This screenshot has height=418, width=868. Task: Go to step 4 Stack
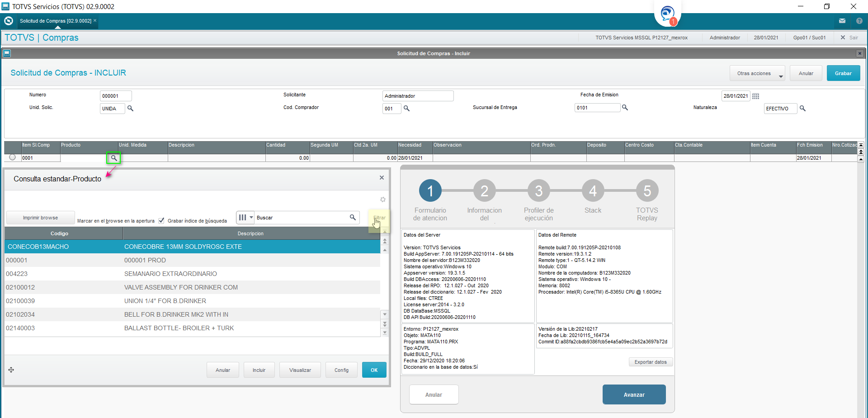click(x=593, y=191)
